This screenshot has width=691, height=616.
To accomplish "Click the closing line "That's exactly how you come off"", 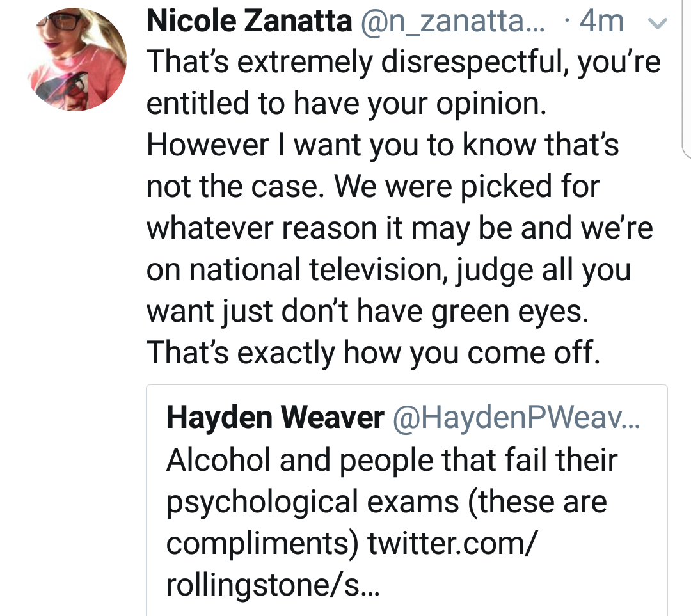I will click(x=373, y=353).
